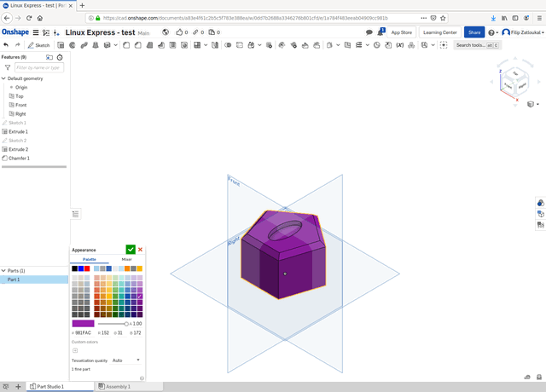Click the plus to insert new tab
This screenshot has height=392, width=546.
click(18, 386)
